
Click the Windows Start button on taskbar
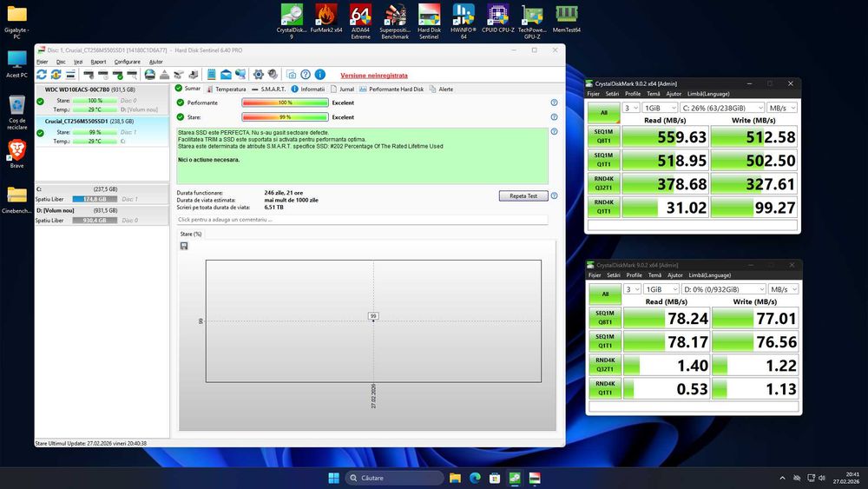(x=334, y=478)
